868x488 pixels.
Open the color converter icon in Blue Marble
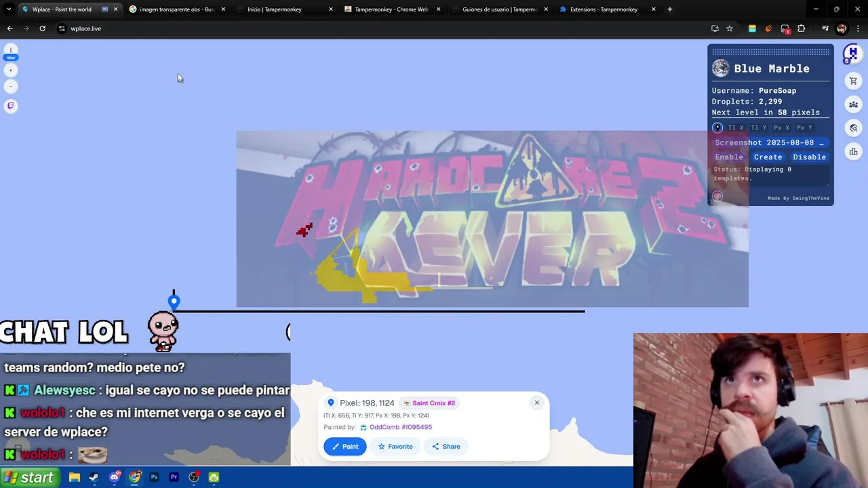click(x=717, y=197)
